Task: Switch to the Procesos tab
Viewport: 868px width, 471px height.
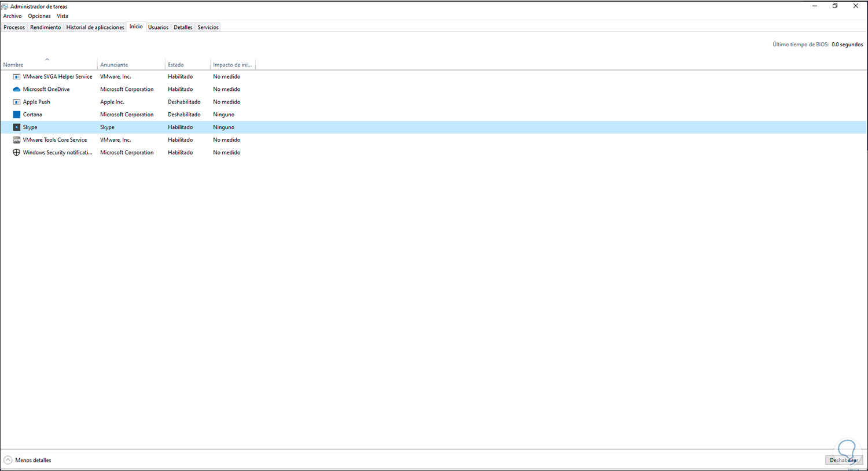Action: tap(14, 27)
